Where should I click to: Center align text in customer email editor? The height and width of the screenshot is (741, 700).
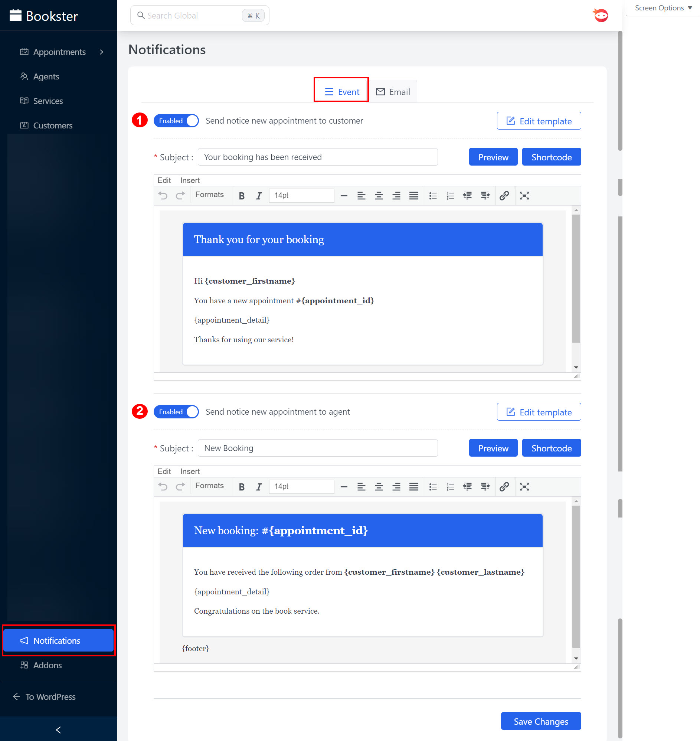click(379, 196)
